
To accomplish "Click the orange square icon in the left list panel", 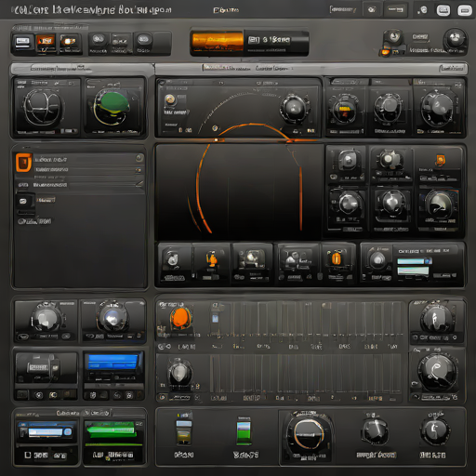I will [24, 162].
